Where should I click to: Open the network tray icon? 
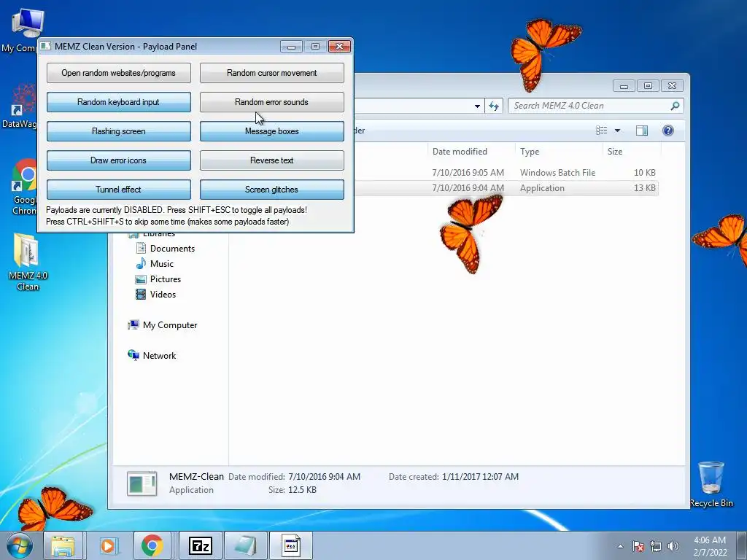(656, 546)
